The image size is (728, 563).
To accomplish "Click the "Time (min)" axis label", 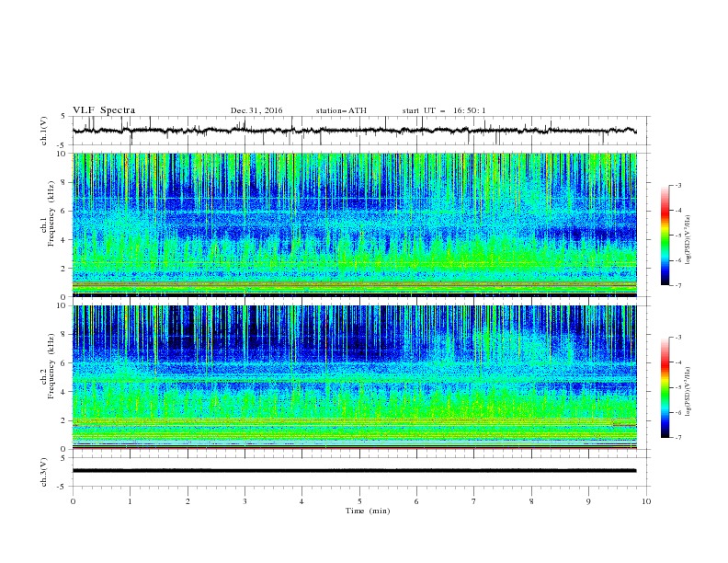I will click(368, 511).
